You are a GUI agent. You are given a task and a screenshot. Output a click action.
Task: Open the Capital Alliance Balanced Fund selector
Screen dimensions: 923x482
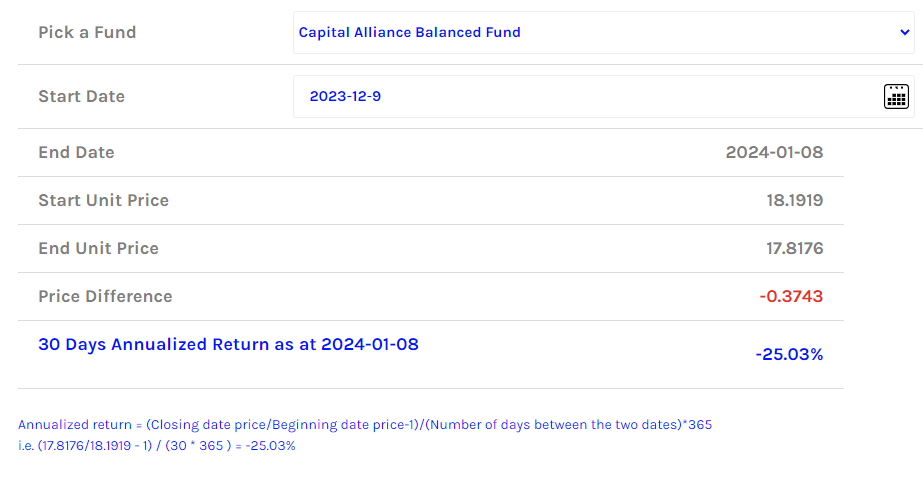click(x=603, y=32)
